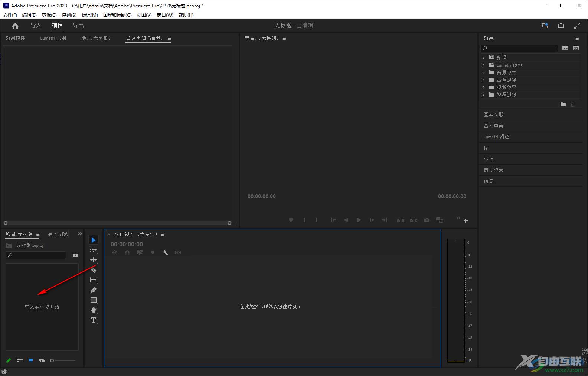Open the 图形和标题(G) menu
The height and width of the screenshot is (376, 588).
point(117,15)
